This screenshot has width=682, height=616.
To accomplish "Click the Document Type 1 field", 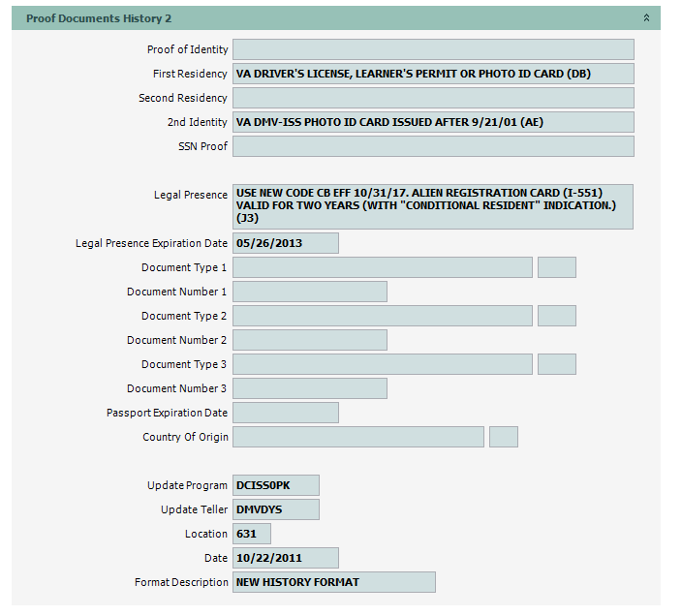I will click(383, 267).
